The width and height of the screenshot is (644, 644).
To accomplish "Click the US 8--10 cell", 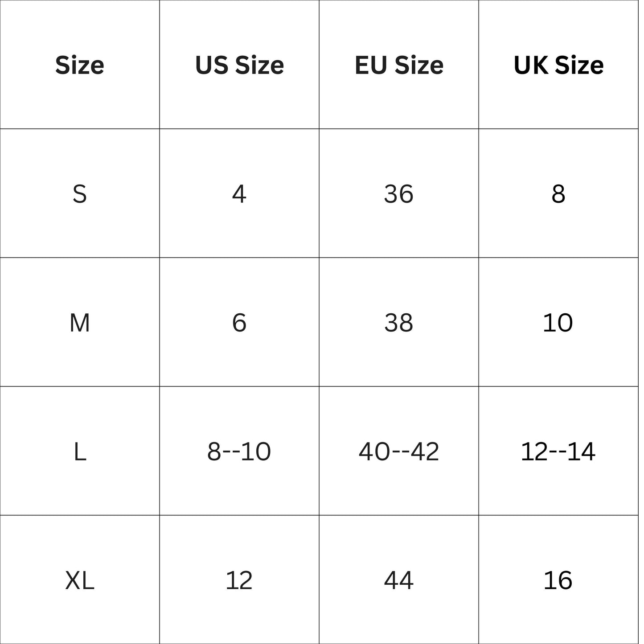I will pos(239,451).
